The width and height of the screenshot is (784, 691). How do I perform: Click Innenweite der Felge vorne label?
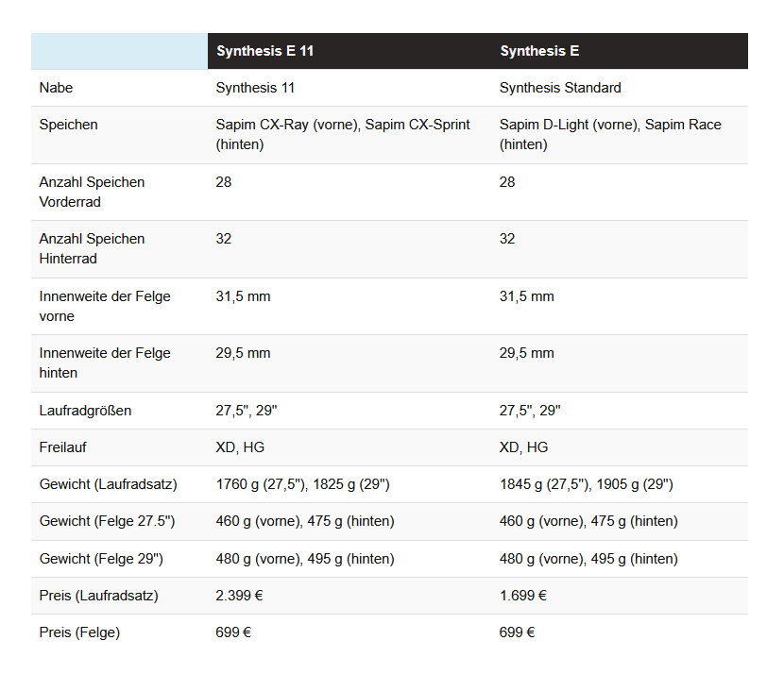coord(105,306)
